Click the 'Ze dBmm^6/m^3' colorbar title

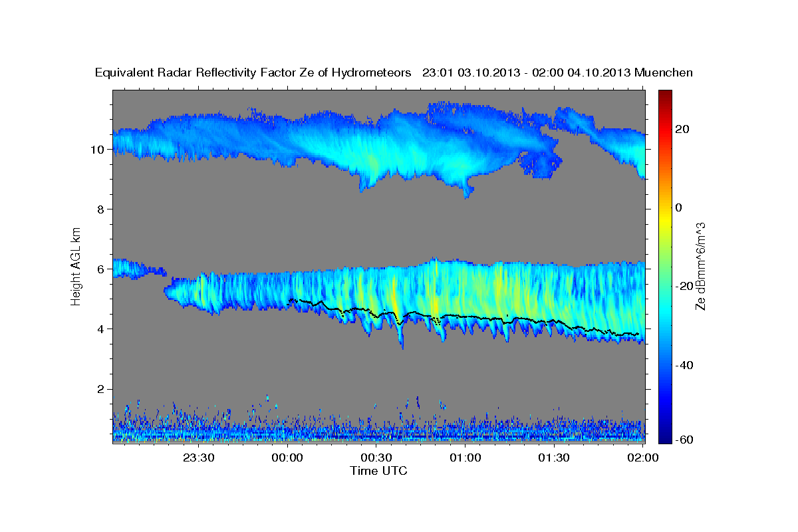700,266
